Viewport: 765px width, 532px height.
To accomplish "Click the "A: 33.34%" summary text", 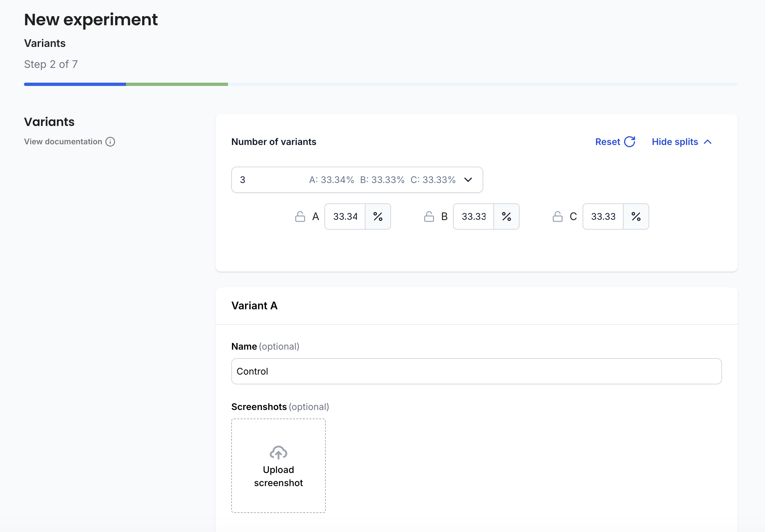I will [332, 180].
